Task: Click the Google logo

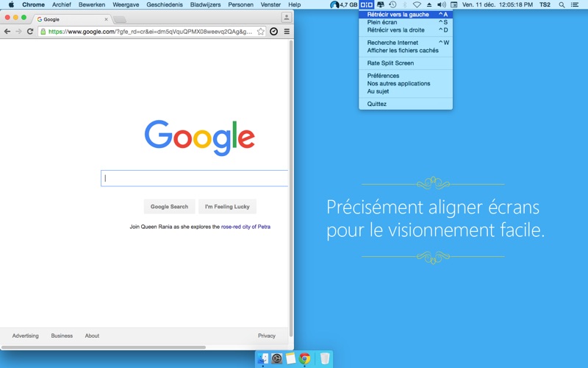Action: (199, 138)
